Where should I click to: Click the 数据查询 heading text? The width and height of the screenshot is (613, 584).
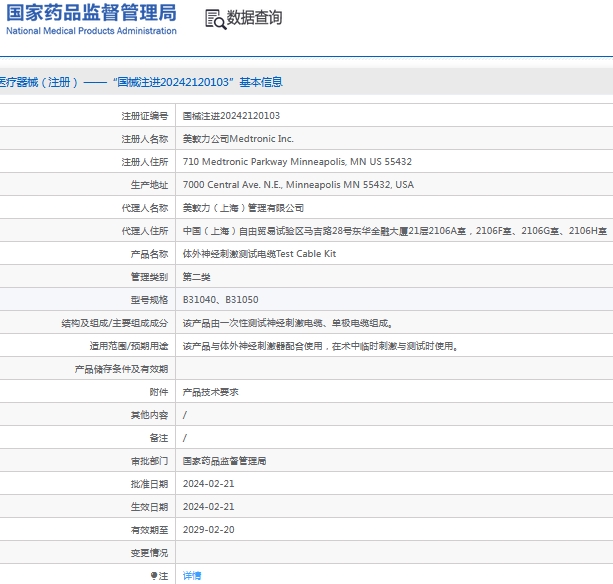coord(255,18)
